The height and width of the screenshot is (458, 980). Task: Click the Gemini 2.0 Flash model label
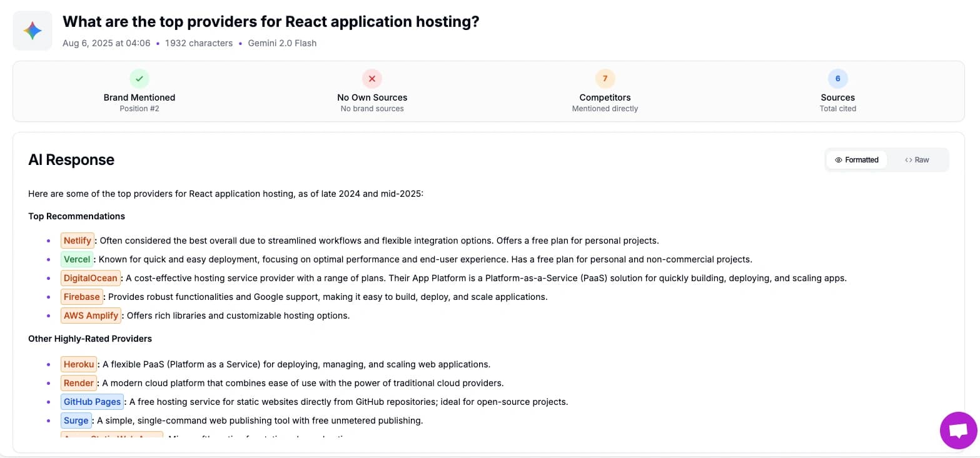(282, 43)
